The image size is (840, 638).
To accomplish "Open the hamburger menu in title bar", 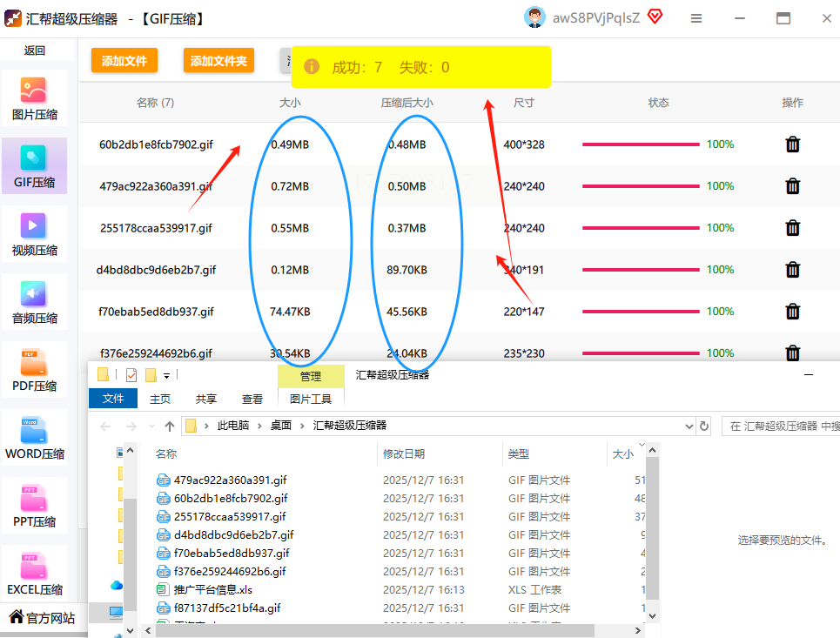I will tap(696, 19).
